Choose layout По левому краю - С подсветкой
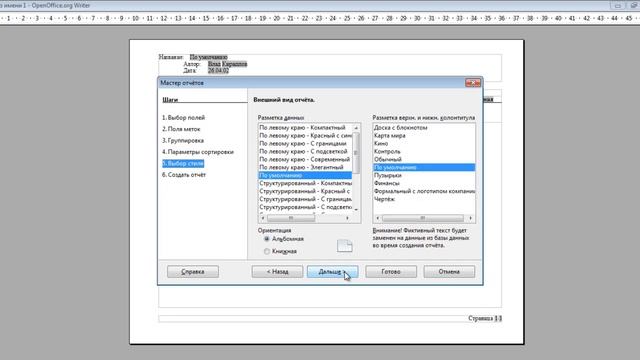640x360 pixels. pos(305,151)
